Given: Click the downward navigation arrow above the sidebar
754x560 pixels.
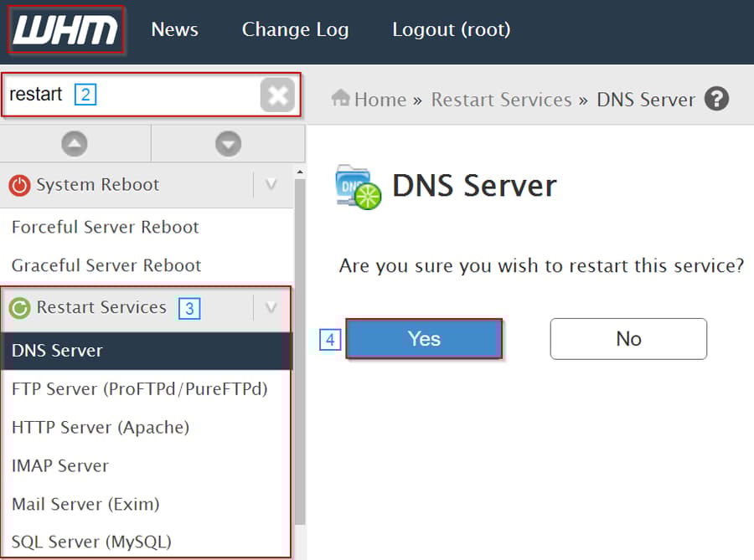Looking at the screenshot, I should [x=226, y=142].
